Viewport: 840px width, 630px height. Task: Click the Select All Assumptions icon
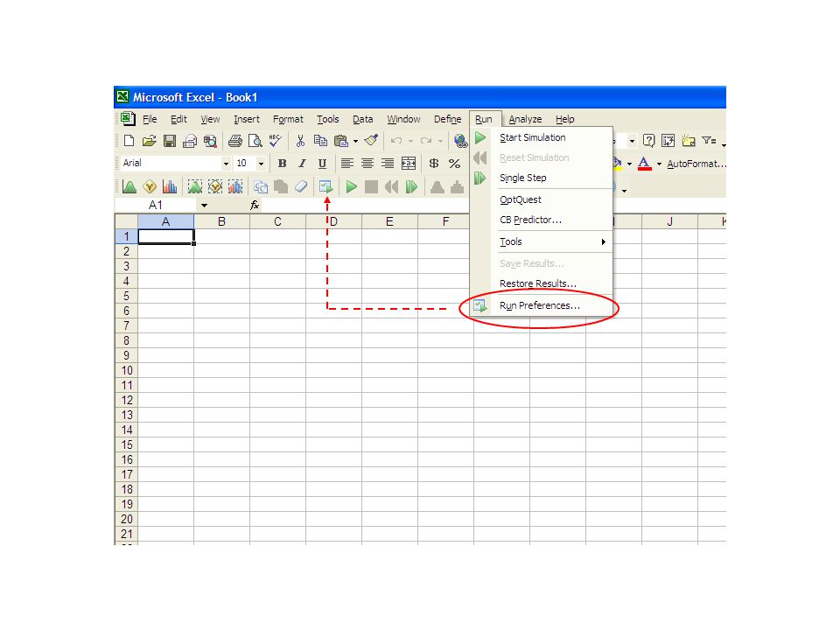pos(195,186)
